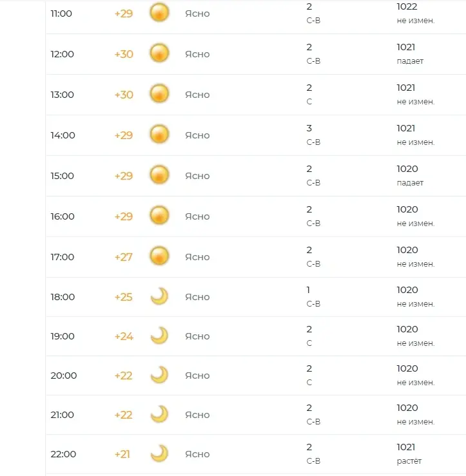Click the sun icon next to 12:00
This screenshot has height=476, width=466.
[x=159, y=53]
